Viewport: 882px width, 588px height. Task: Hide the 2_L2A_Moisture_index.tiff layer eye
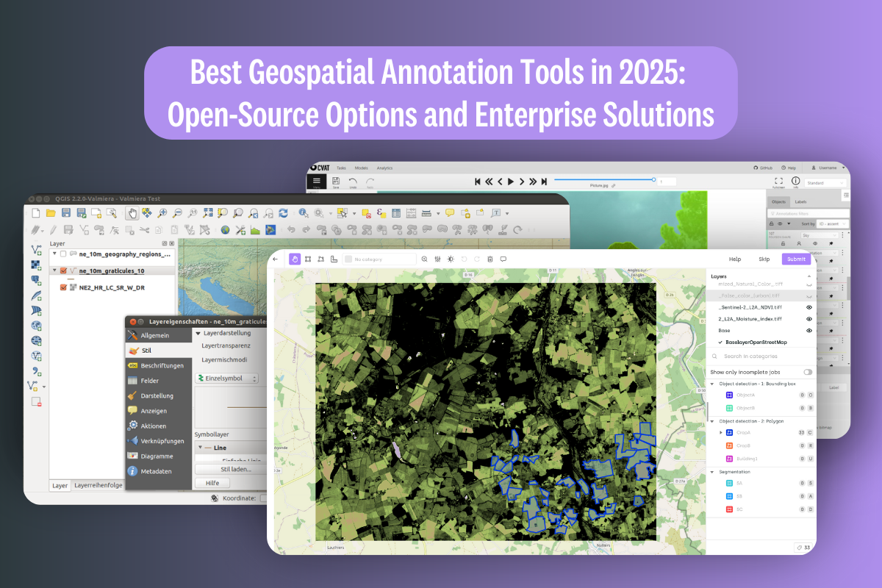(x=808, y=319)
